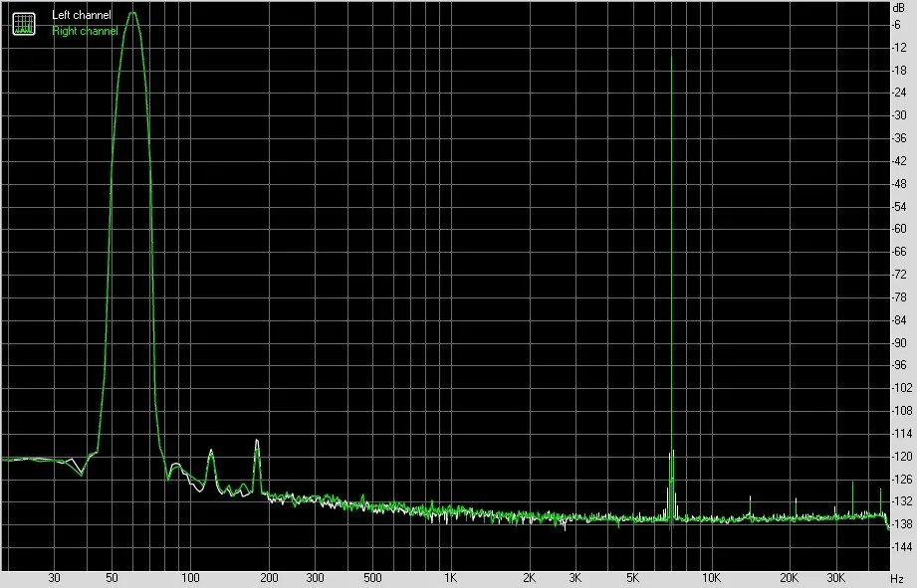Click the 30K frequency label
The image size is (917, 588).
835,578
